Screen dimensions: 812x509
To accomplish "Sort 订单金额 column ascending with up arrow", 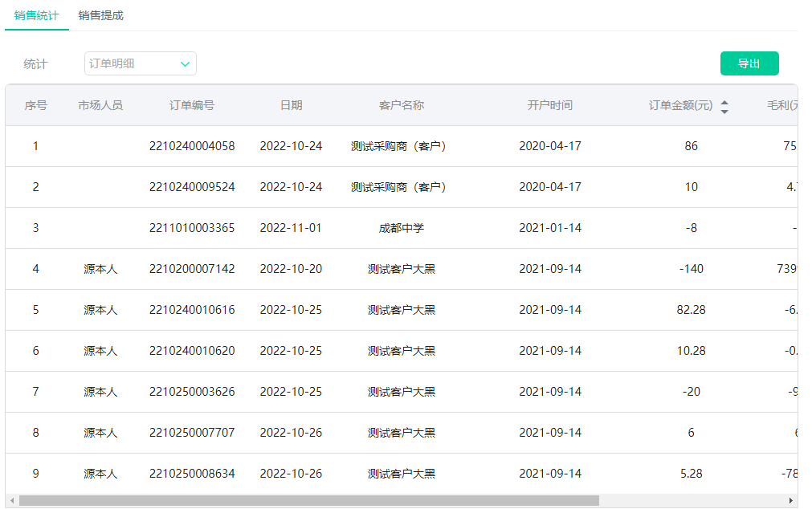I will (x=724, y=100).
